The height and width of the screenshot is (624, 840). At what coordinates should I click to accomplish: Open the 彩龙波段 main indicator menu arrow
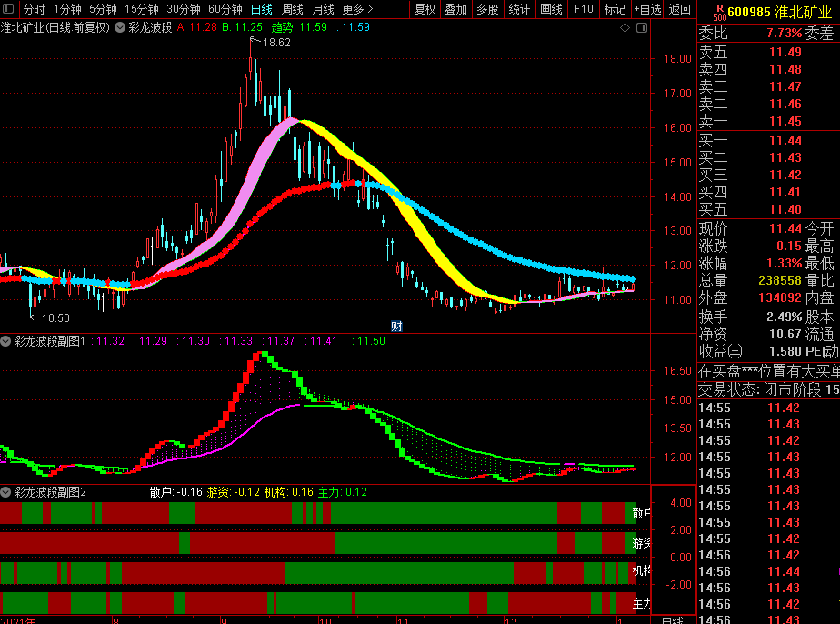click(120, 27)
